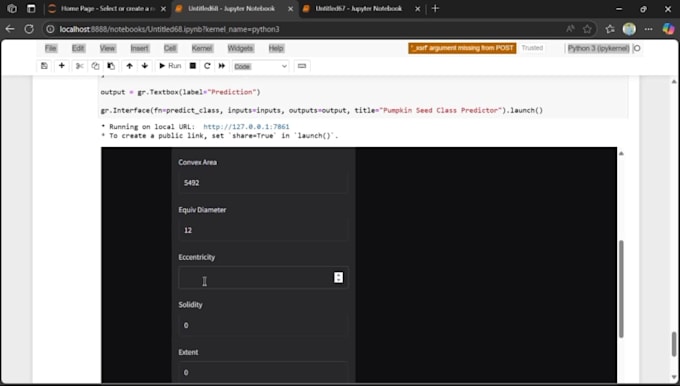View site information icon in address bar

tap(50, 29)
